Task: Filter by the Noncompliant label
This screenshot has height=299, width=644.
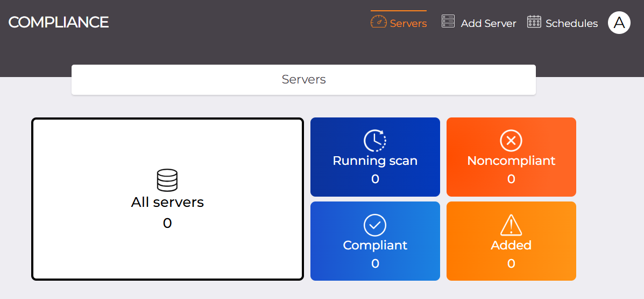Action: point(511,161)
